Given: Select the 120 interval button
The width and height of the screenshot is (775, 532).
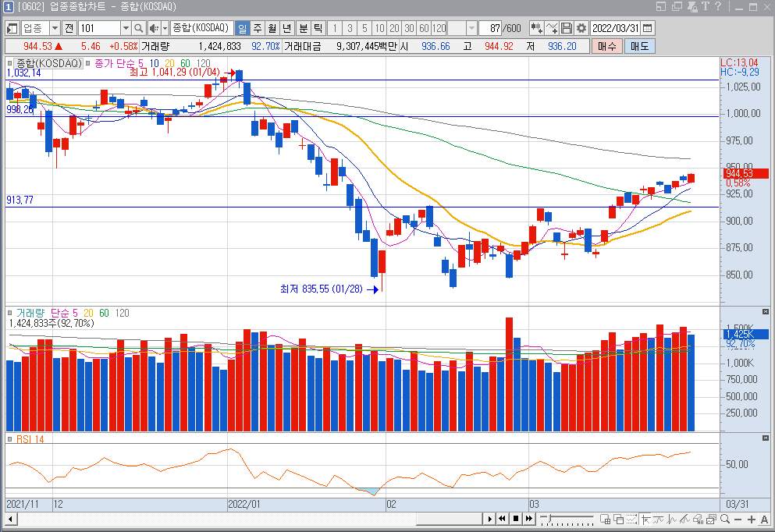Looking at the screenshot, I should pos(439,28).
